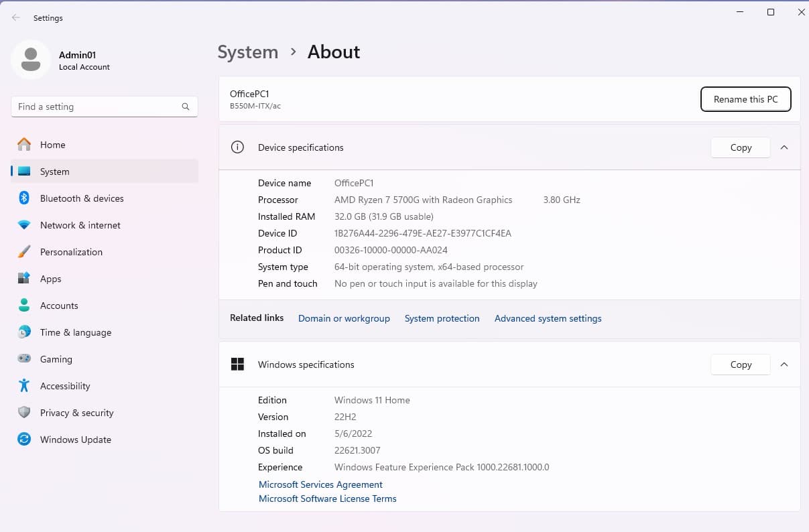Viewport: 809px width, 532px height.
Task: Click the back arrow in title bar
Action: pos(16,18)
